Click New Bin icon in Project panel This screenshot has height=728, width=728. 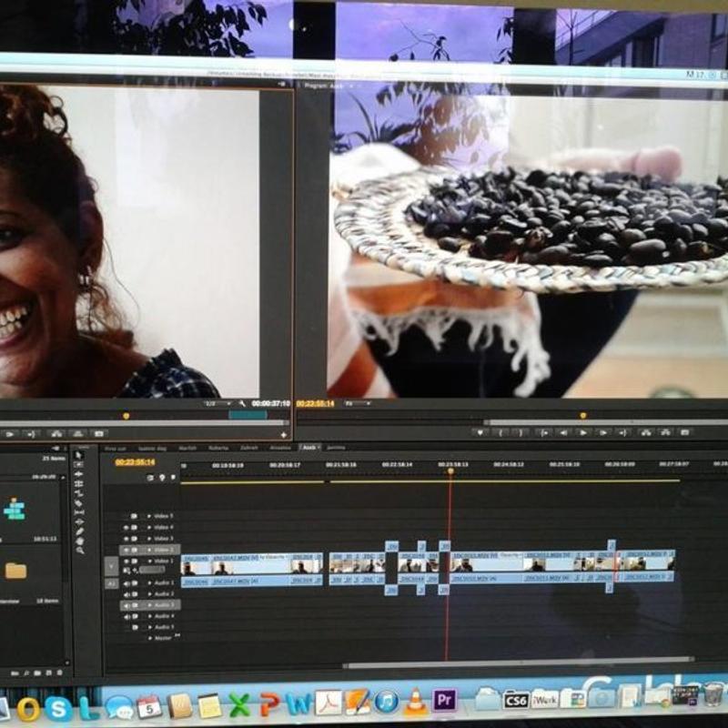pyautogui.click(x=37, y=672)
